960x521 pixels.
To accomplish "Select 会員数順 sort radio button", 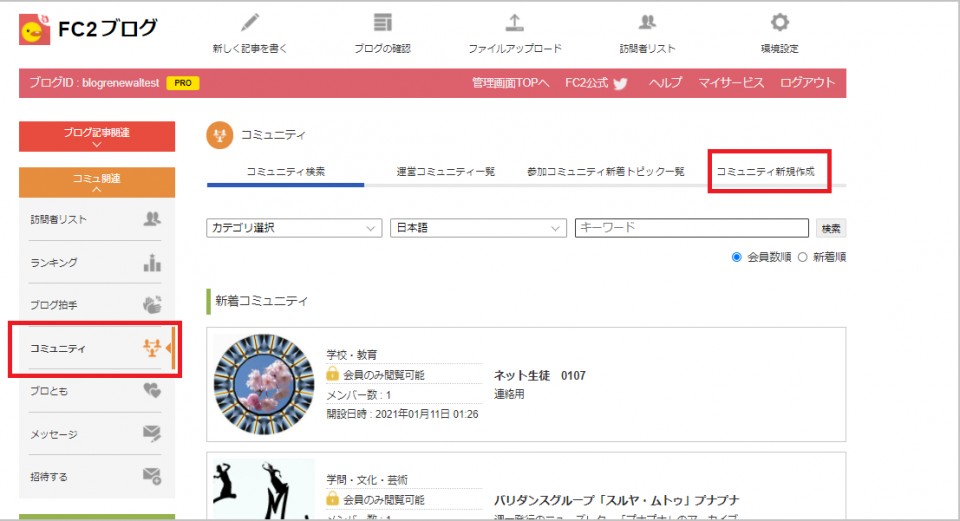I will [737, 257].
